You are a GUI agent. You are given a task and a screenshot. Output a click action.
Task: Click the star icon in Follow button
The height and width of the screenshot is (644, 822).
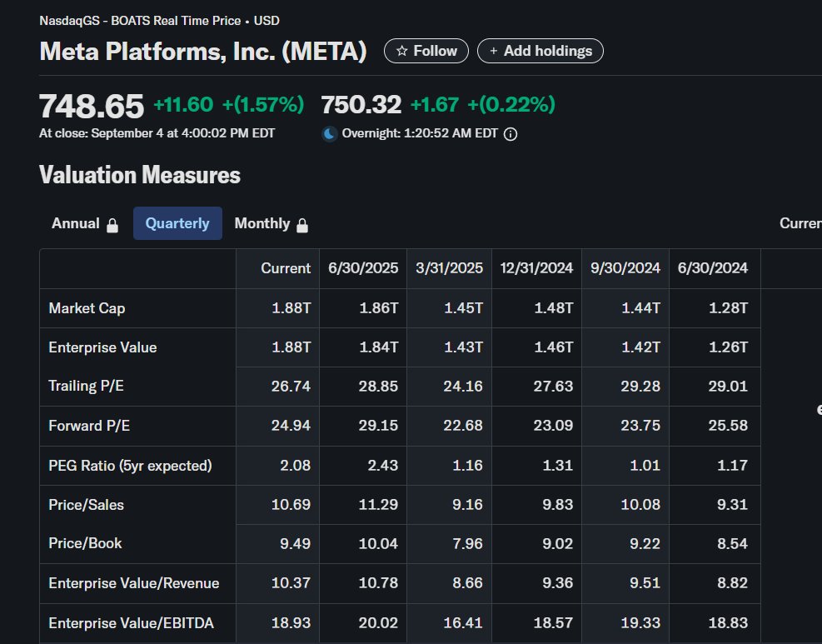click(402, 51)
